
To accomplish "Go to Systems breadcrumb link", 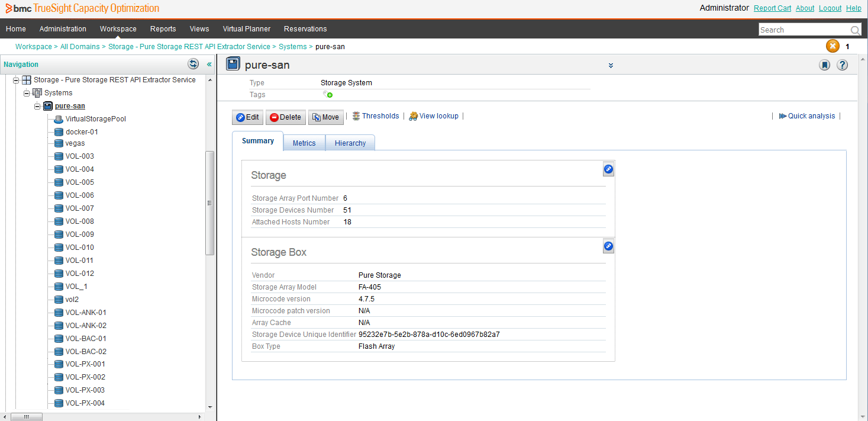I will [x=293, y=47].
